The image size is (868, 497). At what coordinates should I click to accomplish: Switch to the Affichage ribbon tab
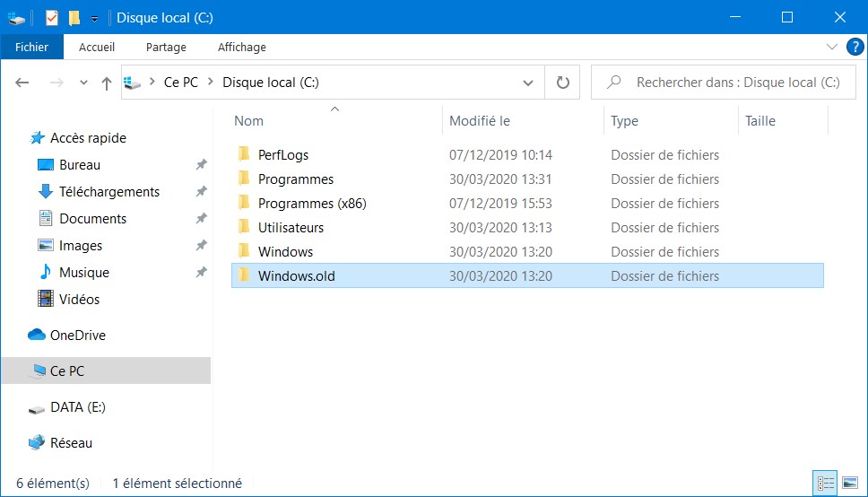[x=242, y=47]
